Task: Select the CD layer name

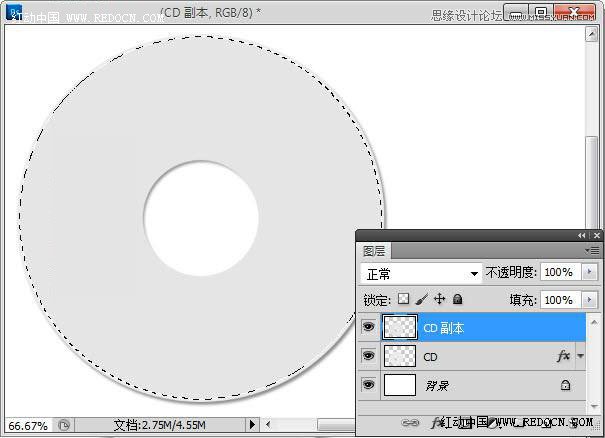Action: coord(430,357)
